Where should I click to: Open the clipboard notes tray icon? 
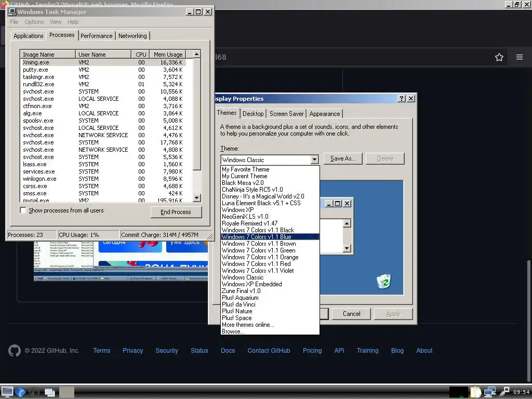click(x=475, y=392)
